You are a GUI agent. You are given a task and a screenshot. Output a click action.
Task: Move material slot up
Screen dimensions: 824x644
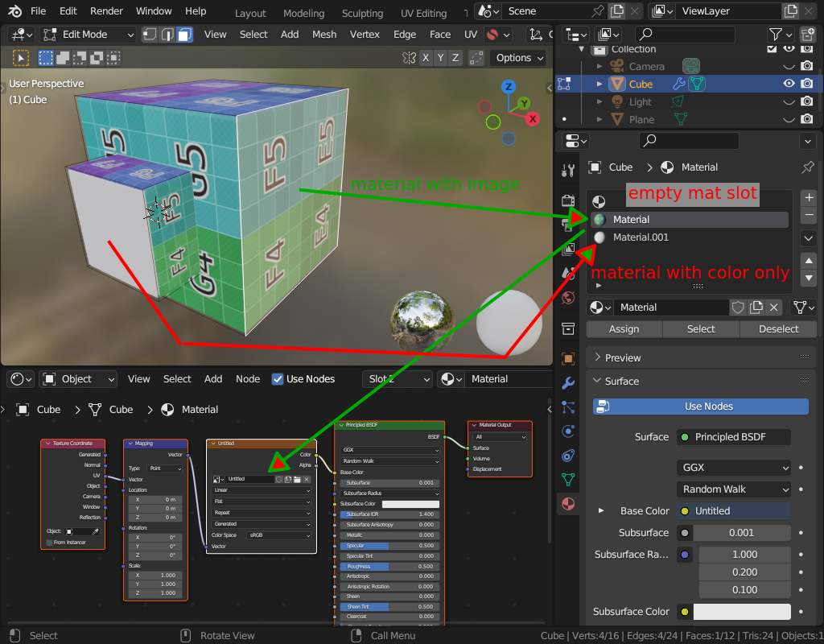click(x=809, y=261)
